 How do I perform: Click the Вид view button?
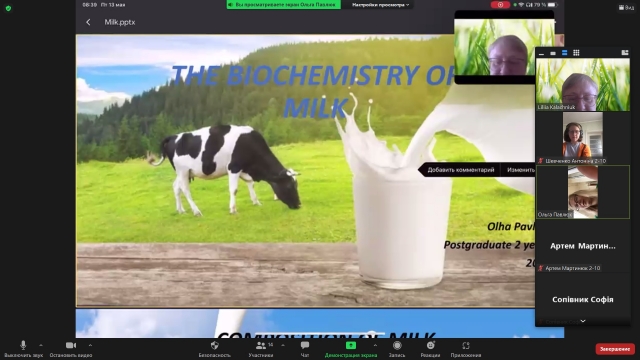(x=627, y=7)
